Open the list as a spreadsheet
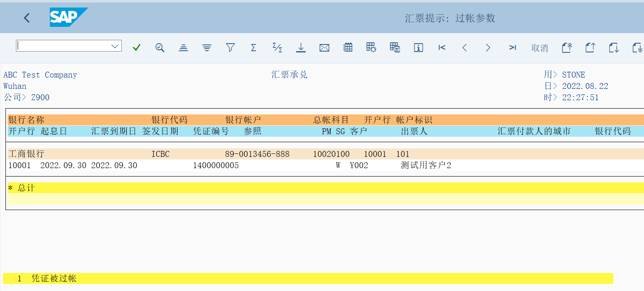This screenshot has width=644, height=291. coord(348,47)
